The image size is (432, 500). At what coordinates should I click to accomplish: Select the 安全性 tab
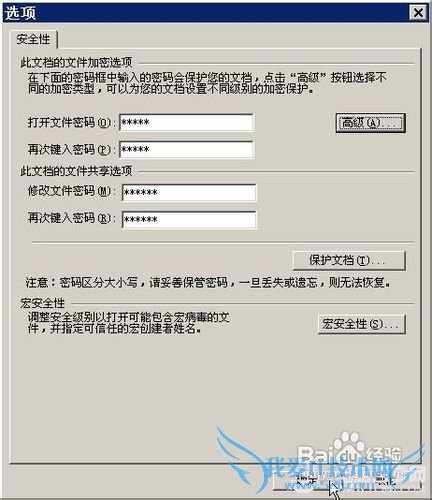pos(33,39)
